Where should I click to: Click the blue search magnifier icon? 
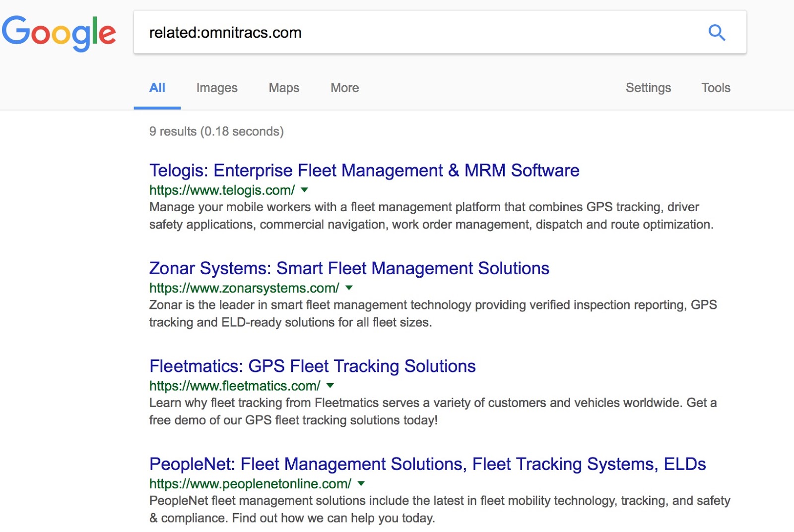coord(717,33)
